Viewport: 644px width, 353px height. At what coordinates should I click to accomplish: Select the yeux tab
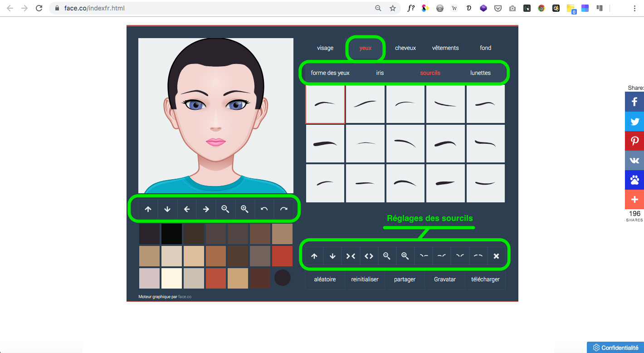pos(366,48)
